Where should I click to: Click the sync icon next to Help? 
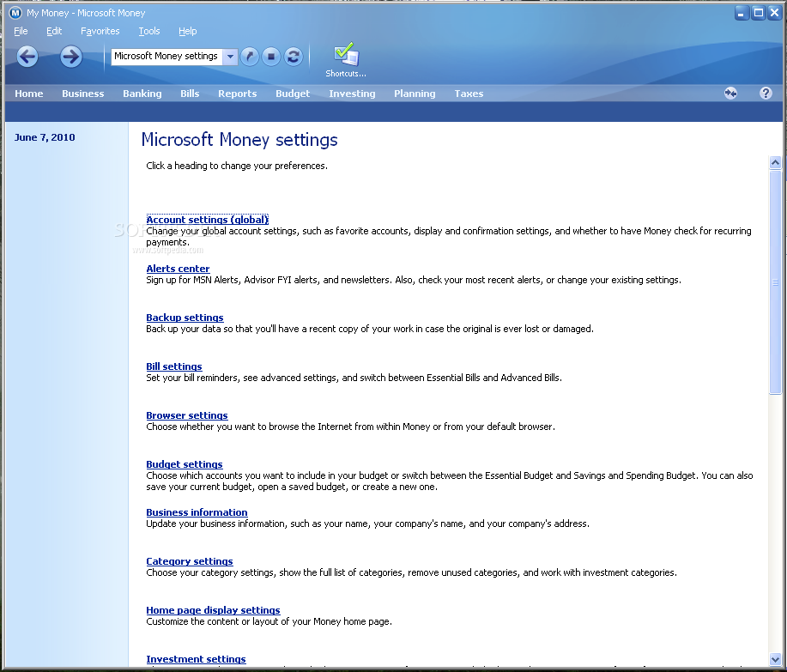click(731, 93)
